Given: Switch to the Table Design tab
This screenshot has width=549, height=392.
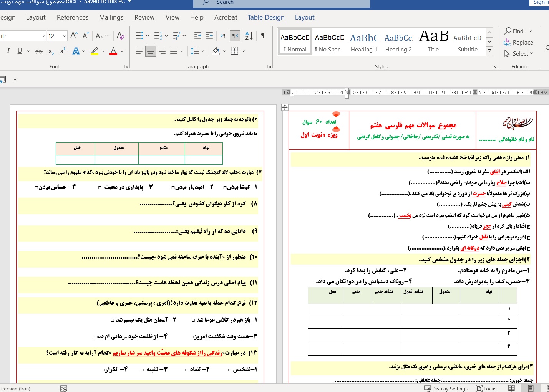Looking at the screenshot, I should [266, 17].
